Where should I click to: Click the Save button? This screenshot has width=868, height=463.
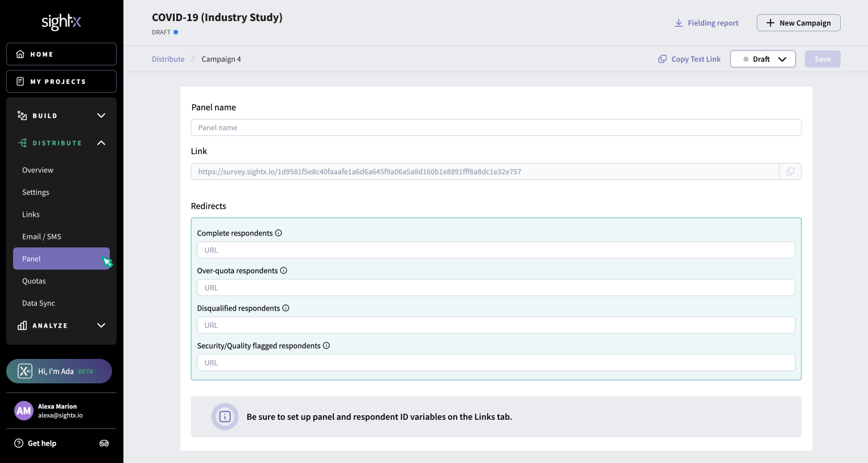(822, 59)
